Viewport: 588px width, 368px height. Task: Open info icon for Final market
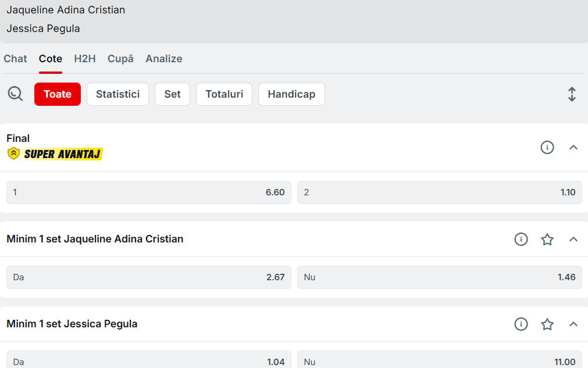coord(547,148)
